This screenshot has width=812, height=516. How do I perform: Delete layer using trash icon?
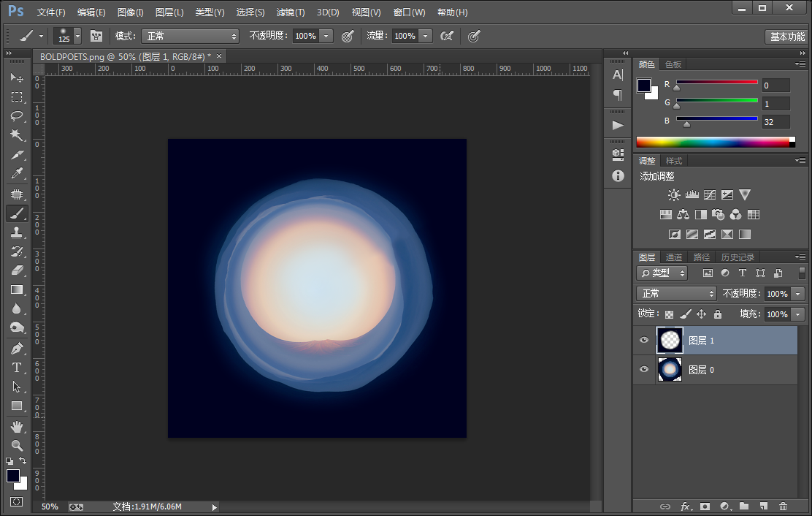pos(783,506)
